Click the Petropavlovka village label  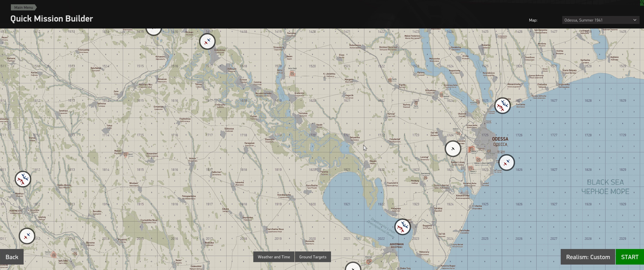(x=189, y=196)
